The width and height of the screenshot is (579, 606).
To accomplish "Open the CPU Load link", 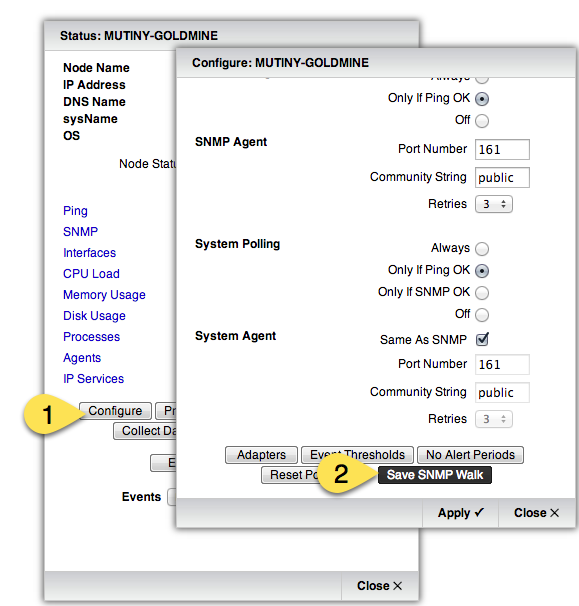I will pos(91,274).
